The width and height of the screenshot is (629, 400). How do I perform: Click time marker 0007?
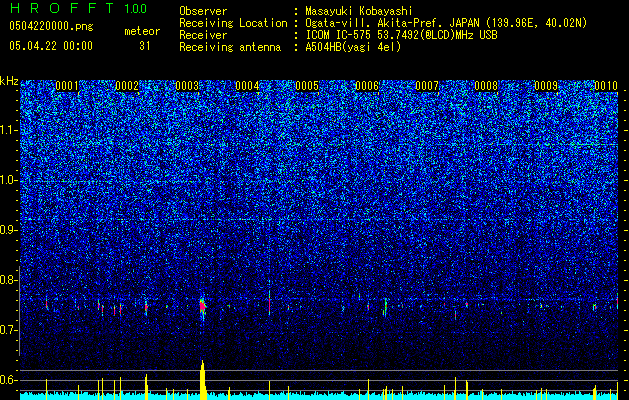coord(427,86)
